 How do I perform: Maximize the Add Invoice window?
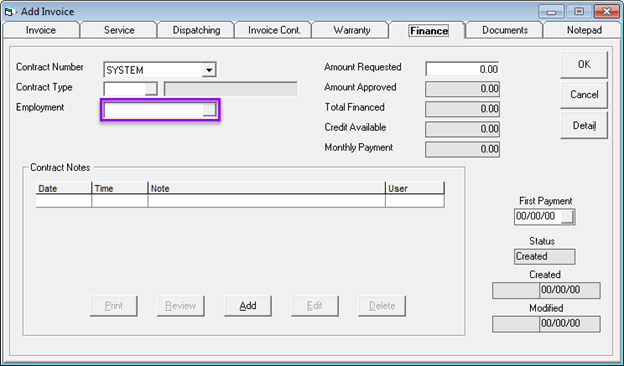(x=579, y=12)
